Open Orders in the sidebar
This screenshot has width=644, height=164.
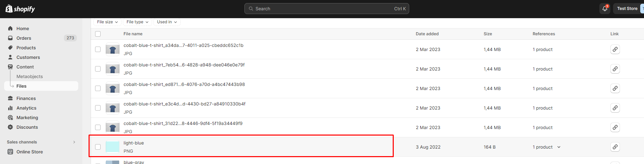24,38
